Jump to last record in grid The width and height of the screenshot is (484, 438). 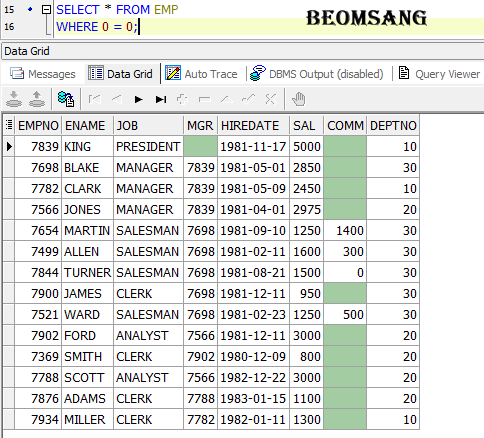(x=161, y=99)
